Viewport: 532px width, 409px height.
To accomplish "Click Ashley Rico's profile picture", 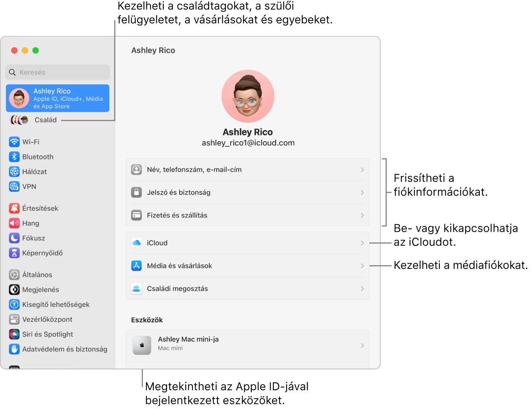I will [x=247, y=96].
